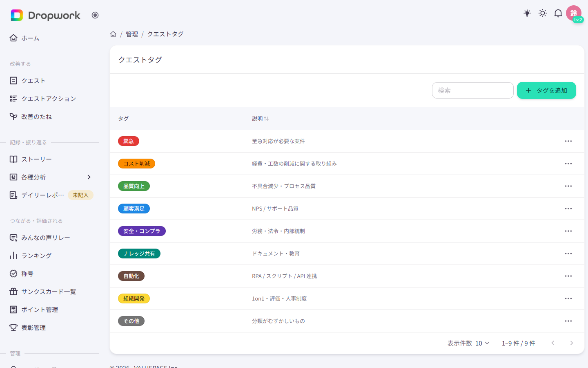This screenshot has width=588, height=368.
Task: Sort by 説明 column sort icon
Action: (266, 119)
